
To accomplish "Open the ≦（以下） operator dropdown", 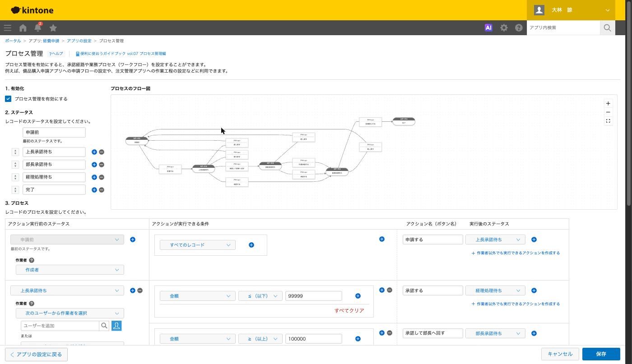I will tap(260, 296).
